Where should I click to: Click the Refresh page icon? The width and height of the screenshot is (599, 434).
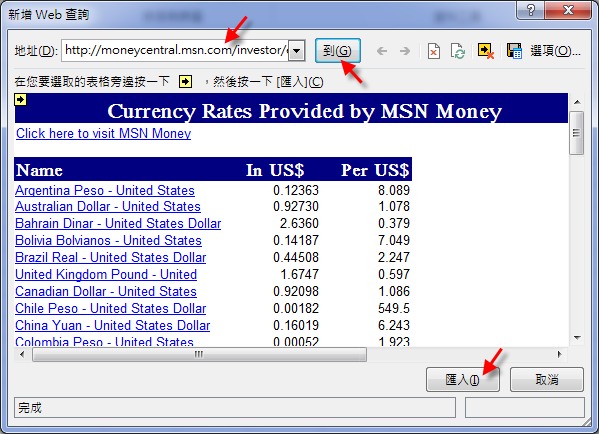pos(458,51)
